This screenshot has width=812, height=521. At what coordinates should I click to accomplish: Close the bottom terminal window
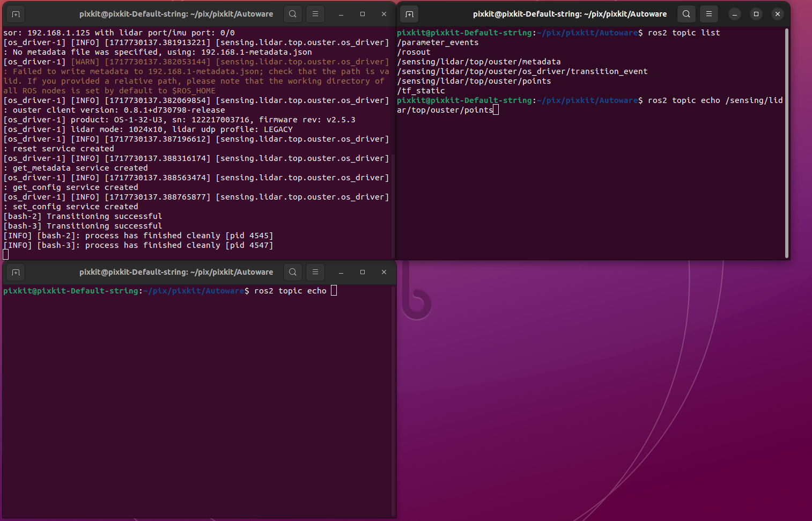(x=384, y=272)
